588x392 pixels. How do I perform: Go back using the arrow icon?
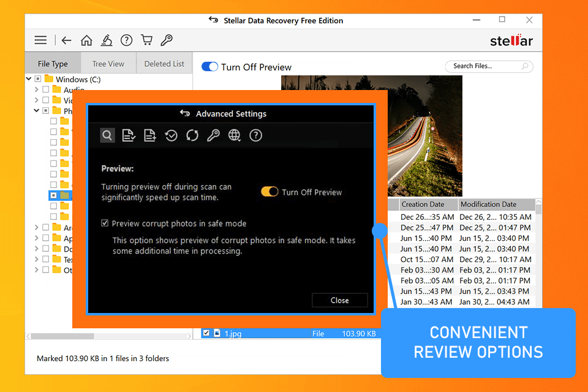[66, 40]
